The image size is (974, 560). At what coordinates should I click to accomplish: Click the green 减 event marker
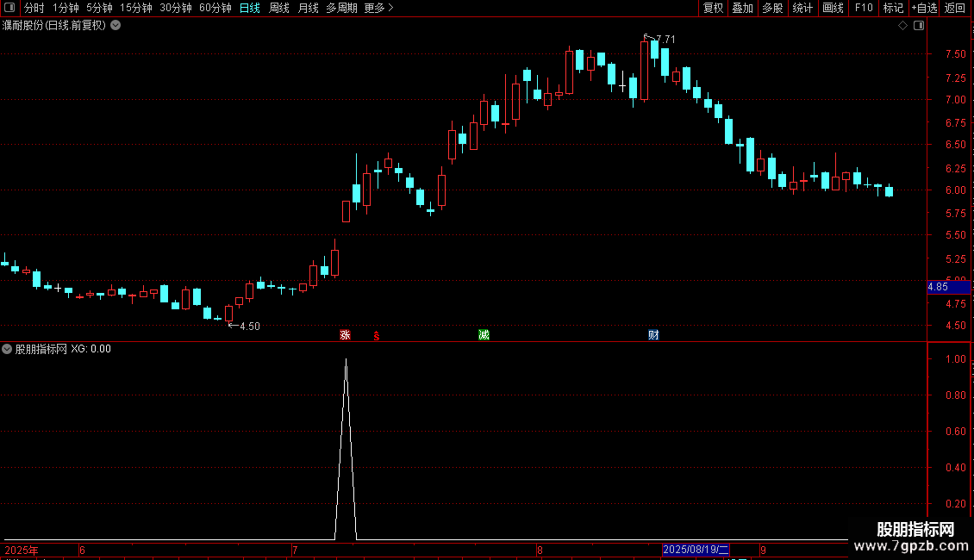(484, 335)
